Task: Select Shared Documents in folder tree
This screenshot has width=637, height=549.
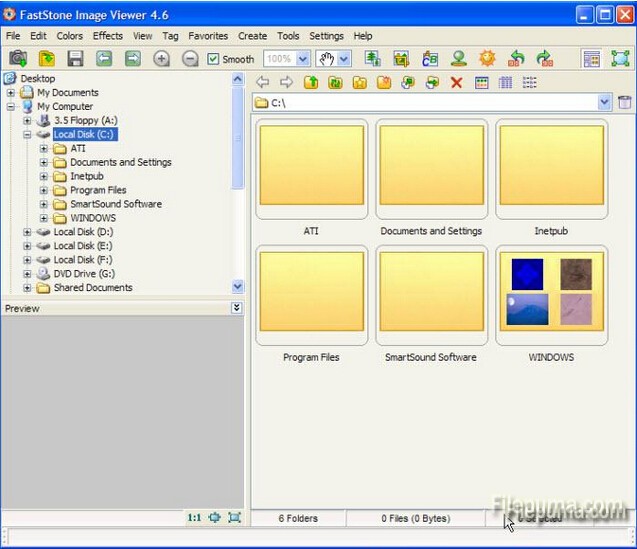Action: pyautogui.click(x=93, y=288)
